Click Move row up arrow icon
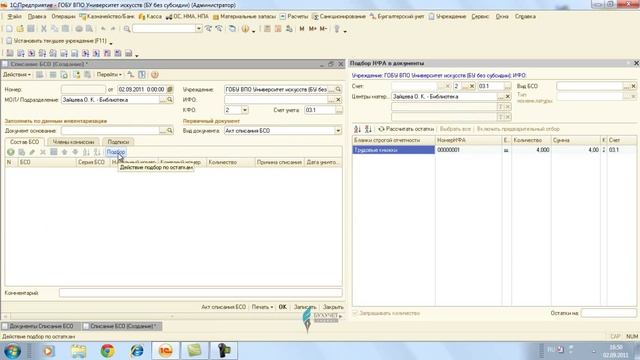The height and width of the screenshot is (360, 640). pos(64,152)
